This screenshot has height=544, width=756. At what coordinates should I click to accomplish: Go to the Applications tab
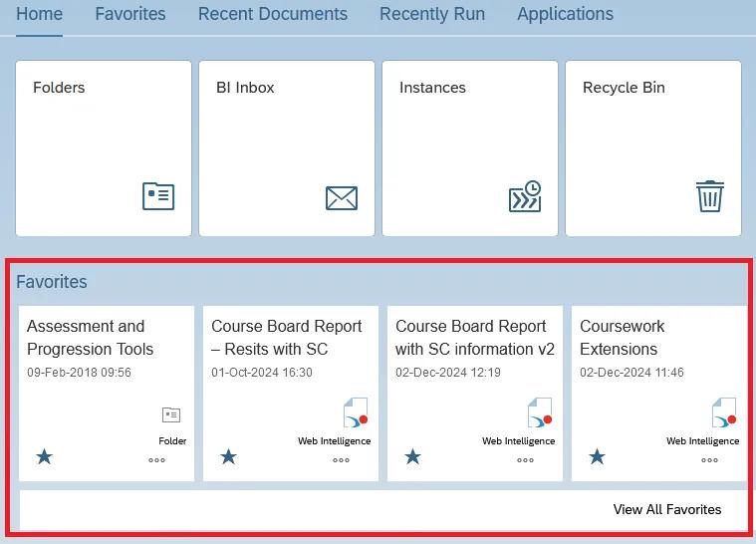tap(565, 14)
